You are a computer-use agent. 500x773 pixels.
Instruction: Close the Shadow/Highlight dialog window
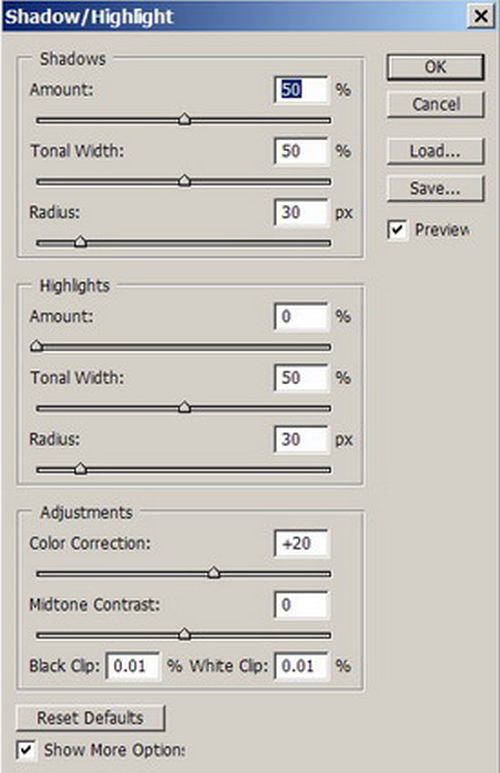click(480, 16)
